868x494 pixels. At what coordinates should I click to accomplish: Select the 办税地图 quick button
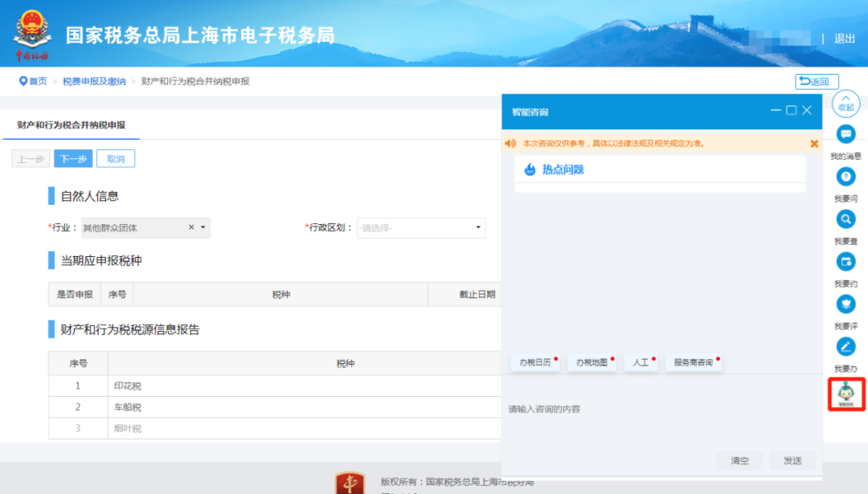592,362
